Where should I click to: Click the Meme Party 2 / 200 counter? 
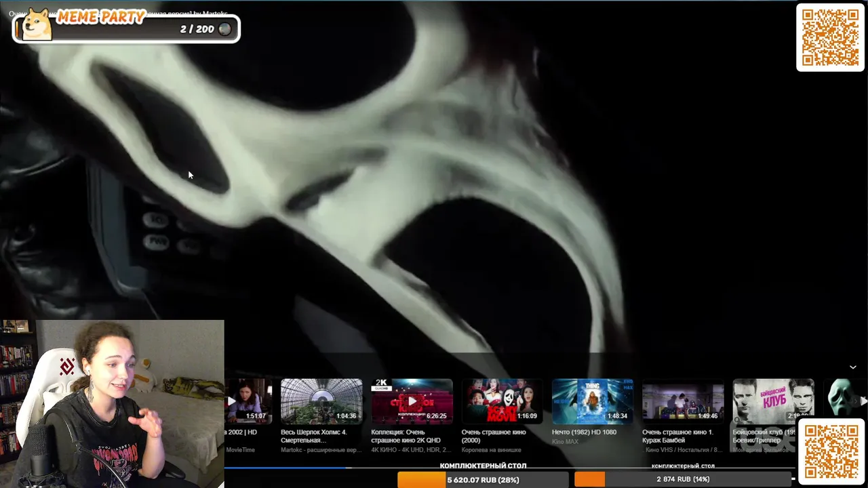[x=197, y=29]
